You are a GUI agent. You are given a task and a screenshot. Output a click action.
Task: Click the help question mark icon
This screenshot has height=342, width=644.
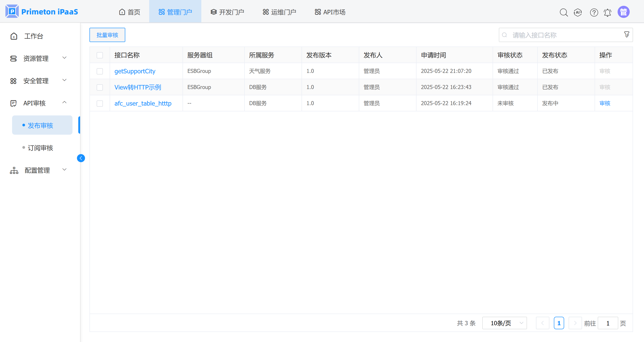coord(594,12)
